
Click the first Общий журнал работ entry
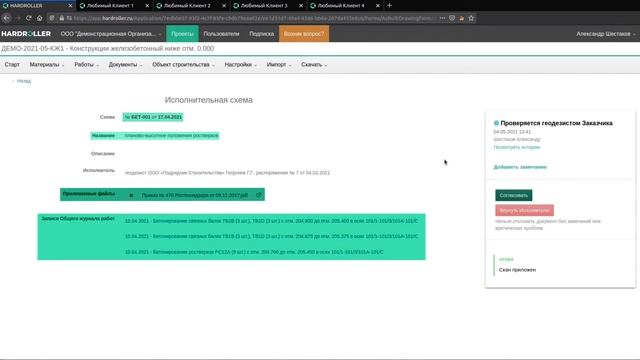tap(271, 221)
